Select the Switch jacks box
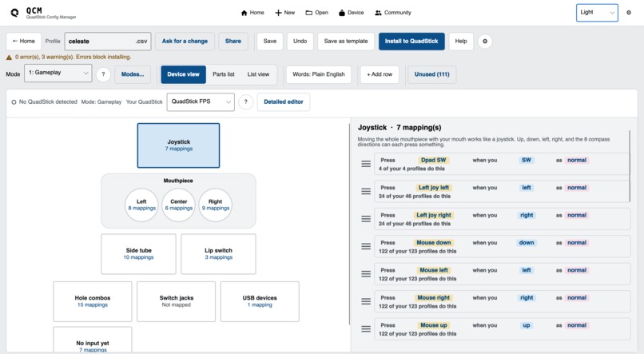The height and width of the screenshot is (354, 644). click(177, 301)
